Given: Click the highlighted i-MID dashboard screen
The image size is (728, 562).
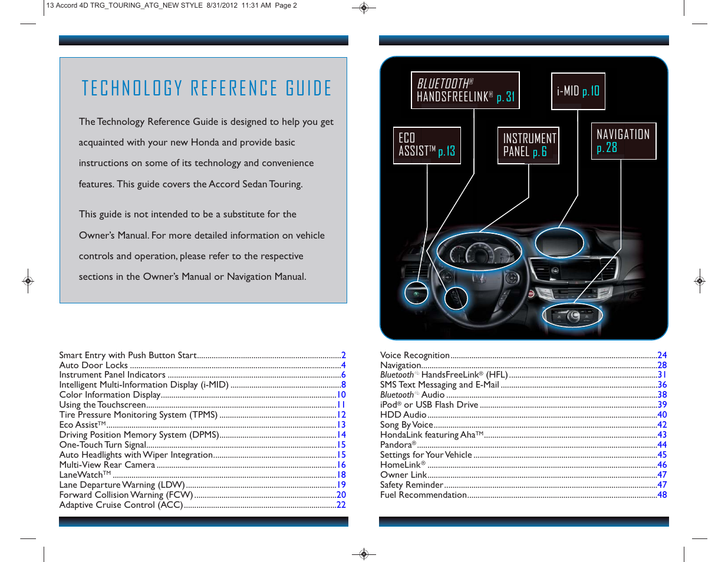Looking at the screenshot, I should pos(559,243).
